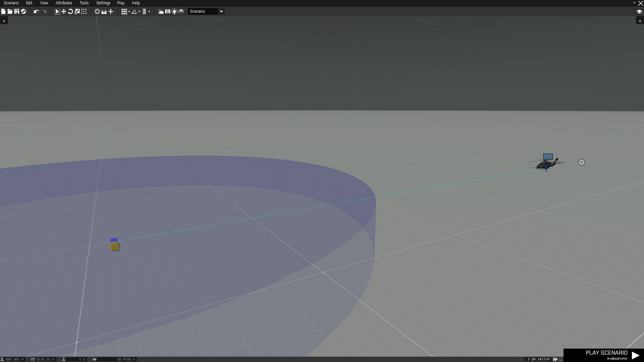Toggle surface snapping icon

pos(104,11)
